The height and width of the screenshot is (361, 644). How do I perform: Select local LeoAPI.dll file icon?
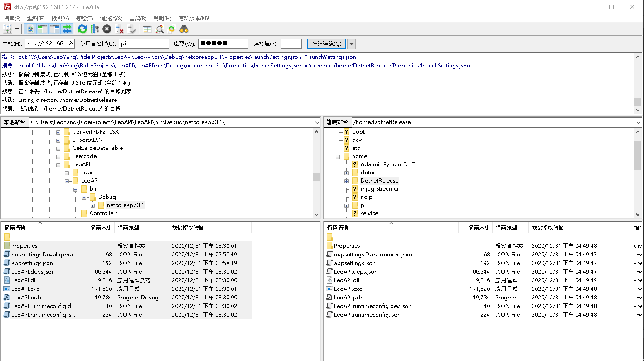(7, 280)
